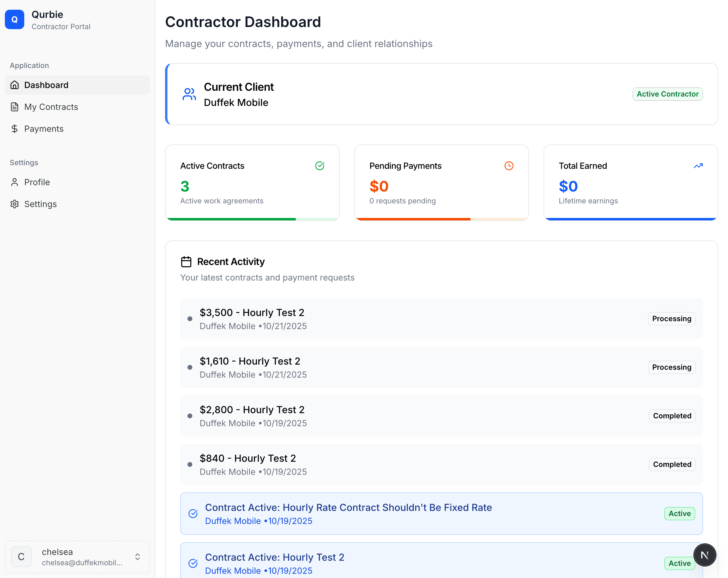Click the Pending Payments clock icon

pyautogui.click(x=509, y=166)
